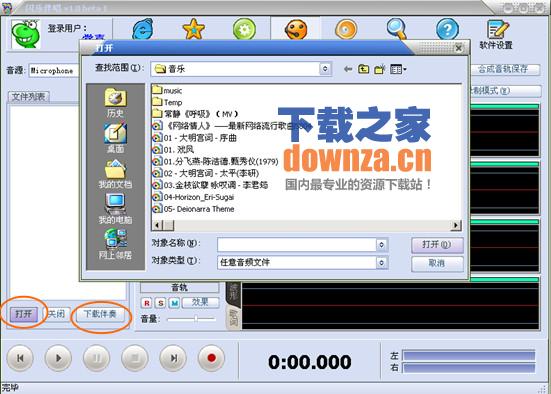The height and width of the screenshot is (394, 551).
Task: Skip to next track button
Action: pyautogui.click(x=173, y=358)
